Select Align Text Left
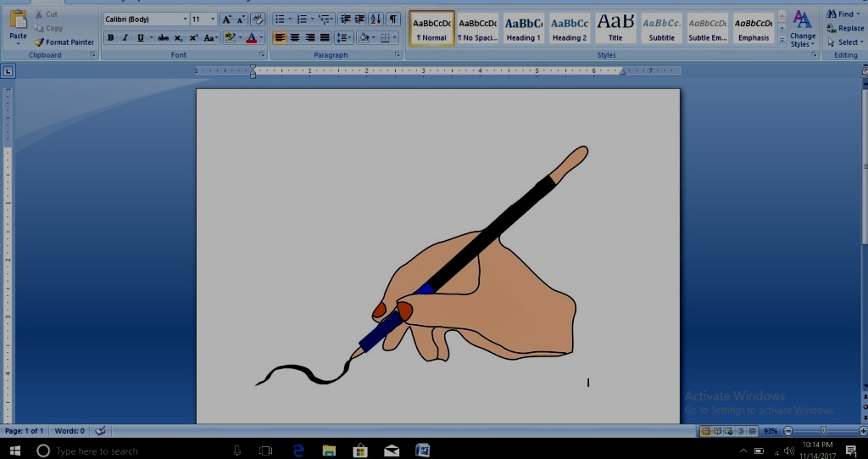868x459 pixels. tap(280, 37)
